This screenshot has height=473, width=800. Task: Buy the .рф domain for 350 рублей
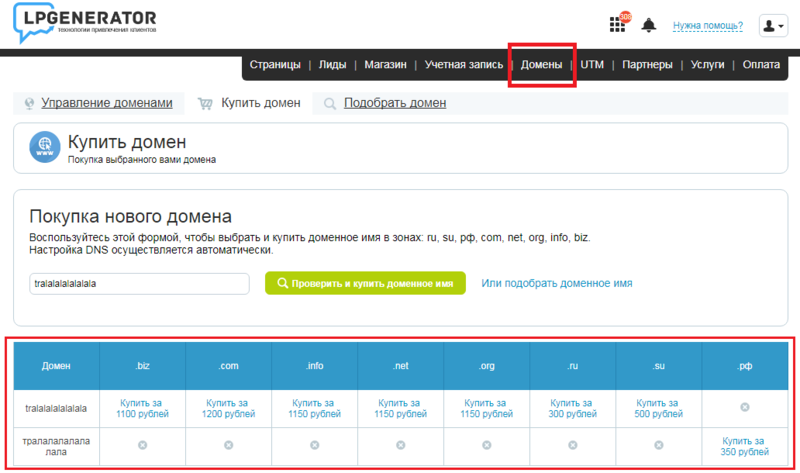(x=744, y=445)
